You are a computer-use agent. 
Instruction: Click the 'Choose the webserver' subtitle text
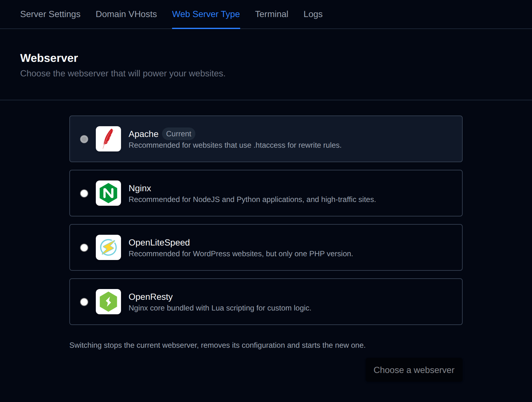[x=123, y=74]
